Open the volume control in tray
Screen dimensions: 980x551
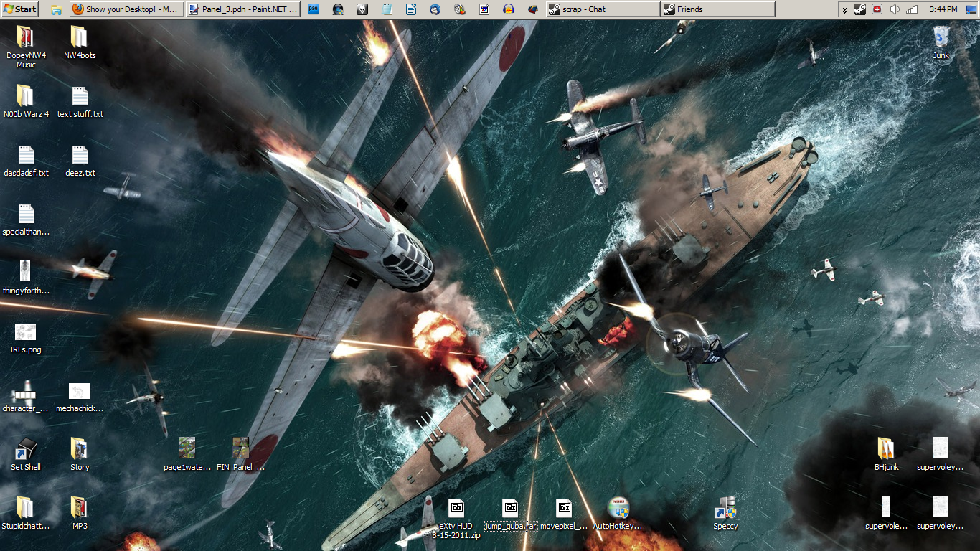[895, 9]
